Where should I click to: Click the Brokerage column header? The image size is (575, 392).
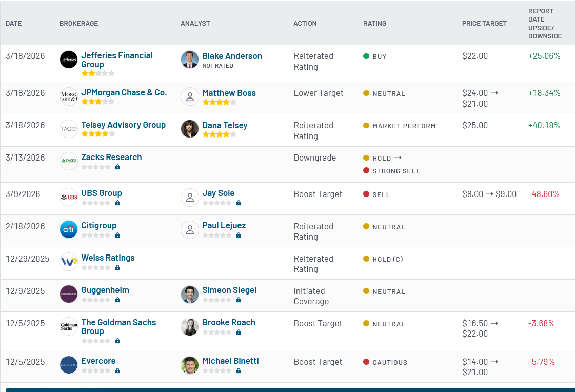pos(79,23)
